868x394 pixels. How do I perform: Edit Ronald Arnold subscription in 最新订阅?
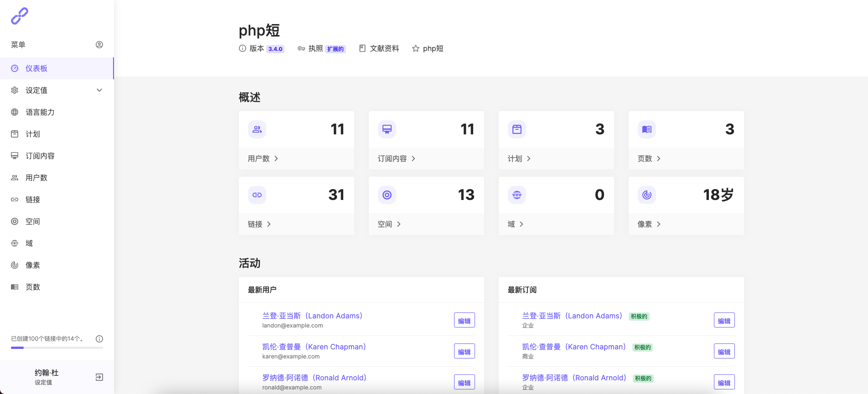(x=724, y=382)
